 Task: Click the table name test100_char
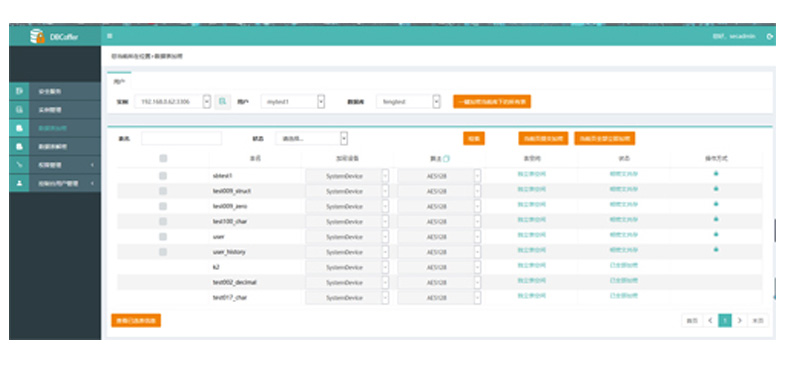(230, 221)
